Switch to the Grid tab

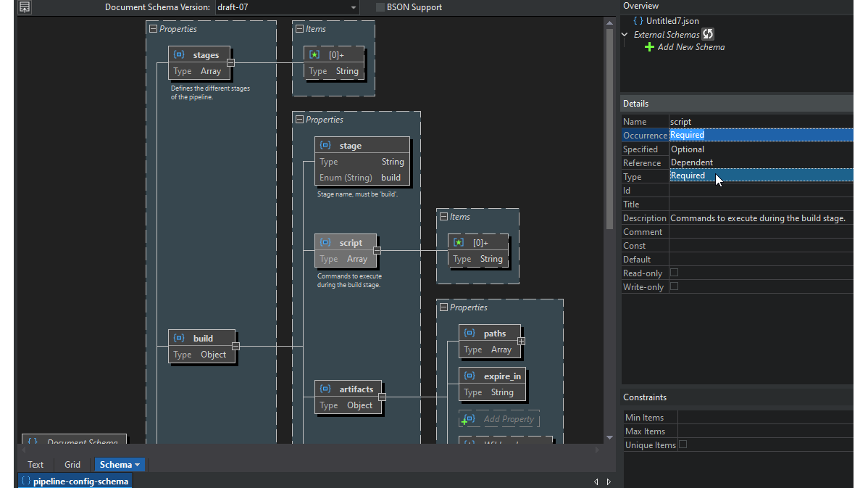72,464
